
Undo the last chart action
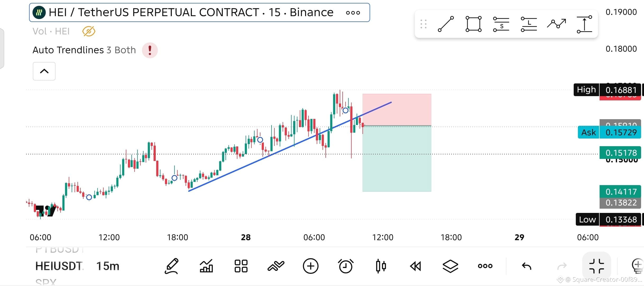click(x=527, y=266)
